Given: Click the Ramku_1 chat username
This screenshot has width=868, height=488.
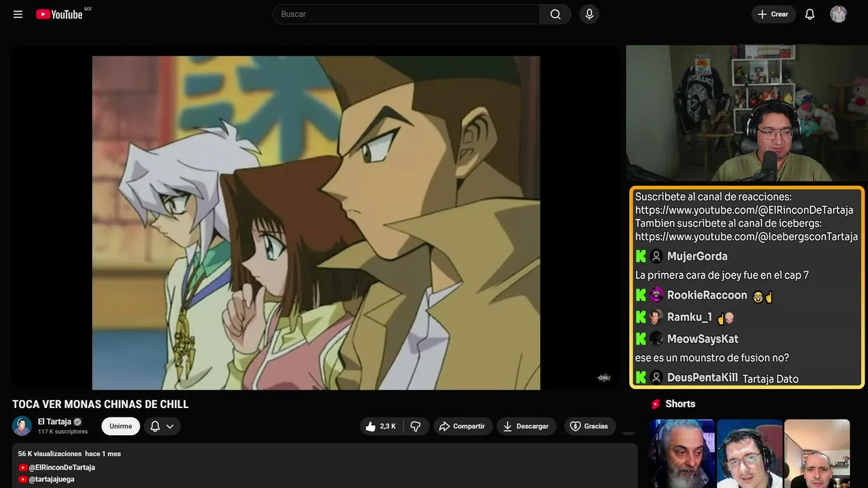Looking at the screenshot, I should pos(690,317).
